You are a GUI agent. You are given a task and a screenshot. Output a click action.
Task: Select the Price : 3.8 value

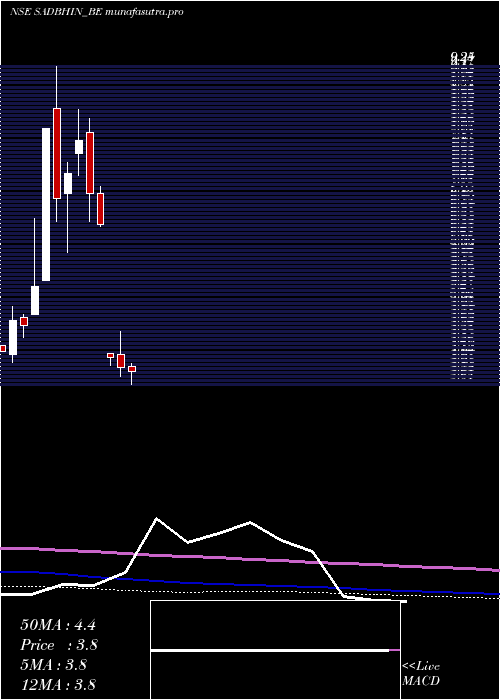pos(59,645)
